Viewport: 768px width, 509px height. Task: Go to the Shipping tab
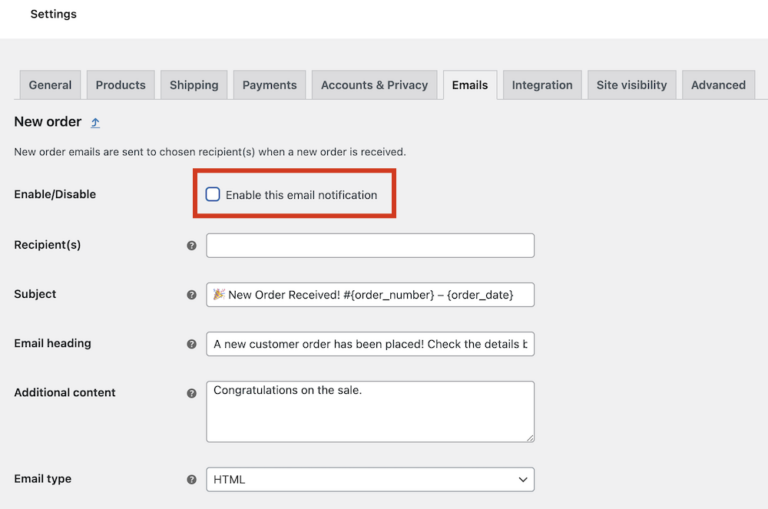tap(194, 85)
